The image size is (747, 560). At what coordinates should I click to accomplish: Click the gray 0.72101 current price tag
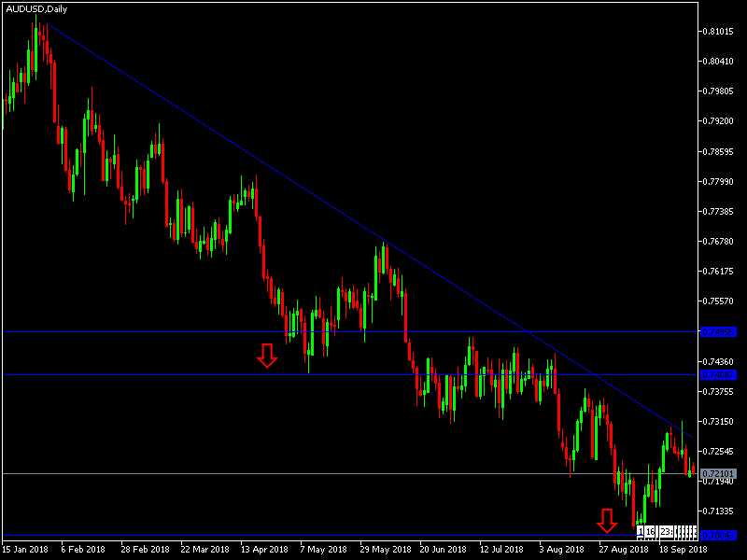click(719, 475)
